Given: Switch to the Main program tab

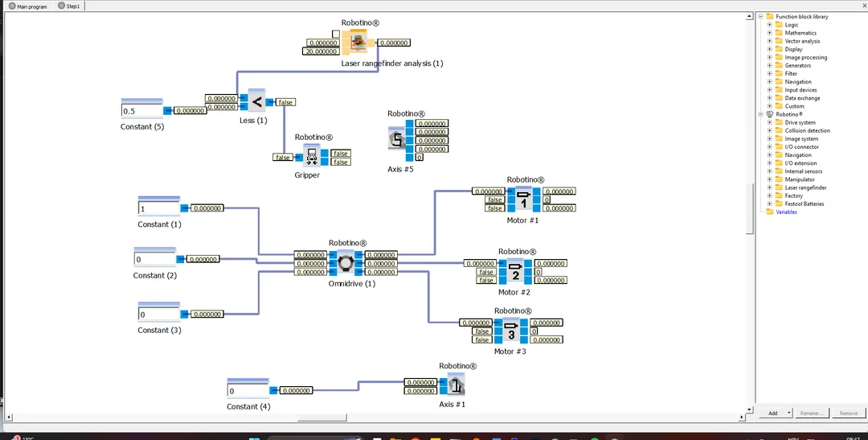Looking at the screenshot, I should 27,6.
